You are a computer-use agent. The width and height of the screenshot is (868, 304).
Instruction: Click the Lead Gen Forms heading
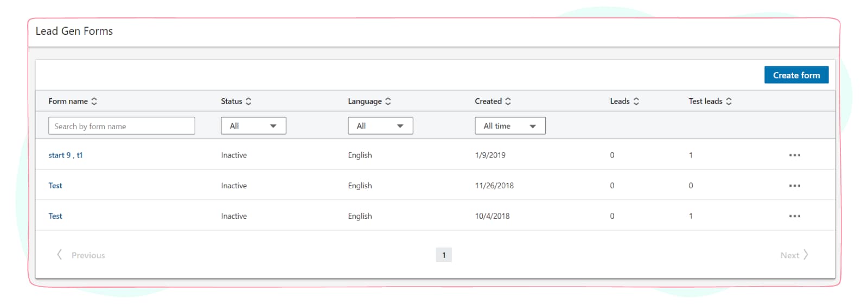(74, 31)
